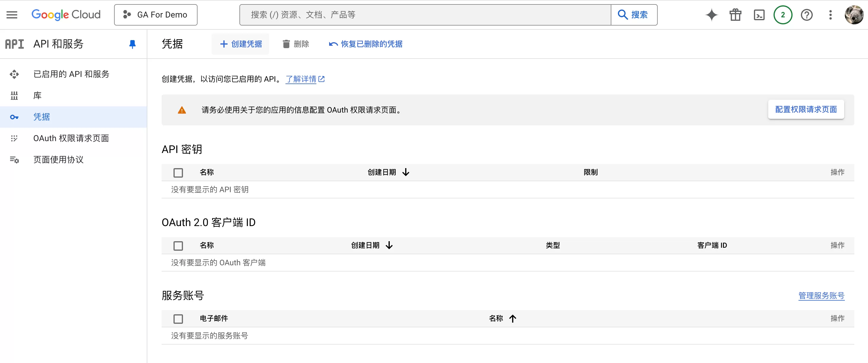Image resolution: width=868 pixels, height=363 pixels.
Task: Click the 删除 trash button
Action: click(x=296, y=44)
